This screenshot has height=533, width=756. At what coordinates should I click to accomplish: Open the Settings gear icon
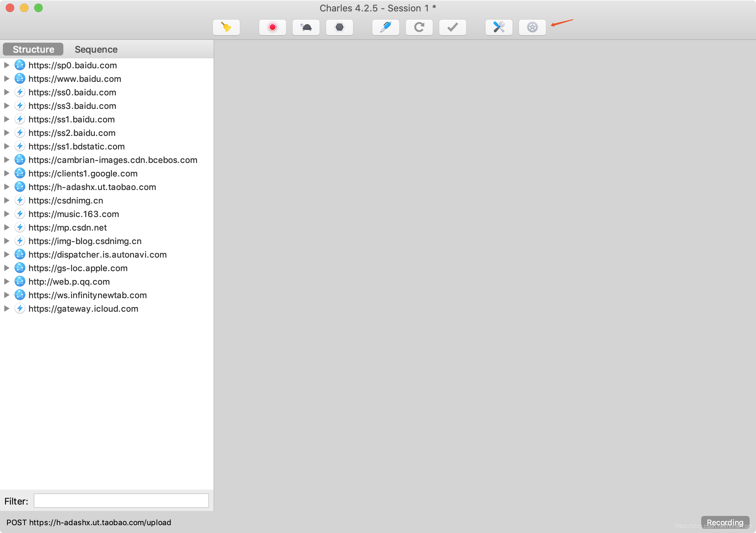click(532, 27)
